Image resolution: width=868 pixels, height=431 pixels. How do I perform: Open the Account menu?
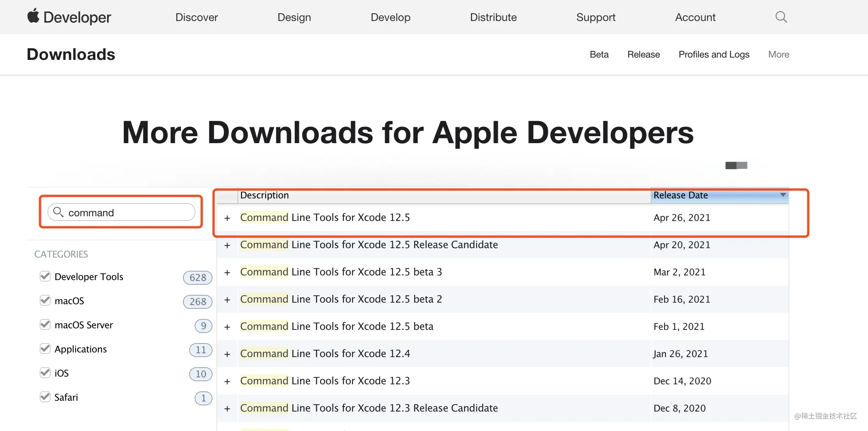(695, 17)
